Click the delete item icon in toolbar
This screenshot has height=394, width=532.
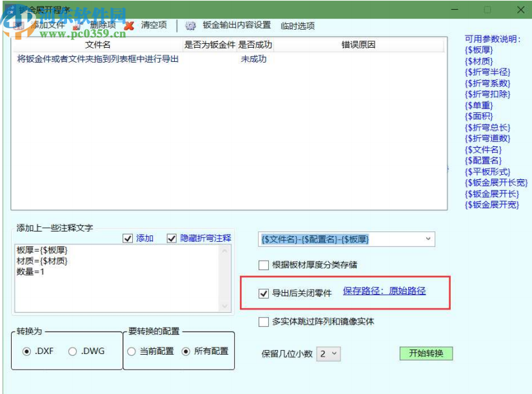click(77, 26)
